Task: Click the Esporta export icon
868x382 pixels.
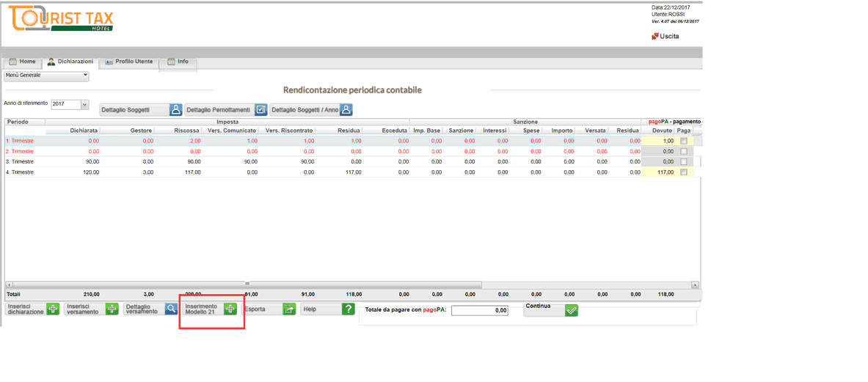Action: point(289,309)
